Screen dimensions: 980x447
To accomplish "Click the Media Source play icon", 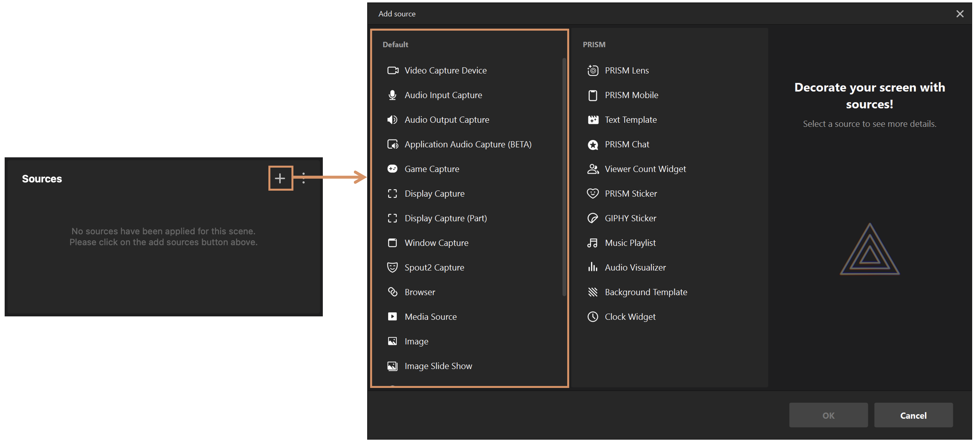I will pyautogui.click(x=392, y=317).
